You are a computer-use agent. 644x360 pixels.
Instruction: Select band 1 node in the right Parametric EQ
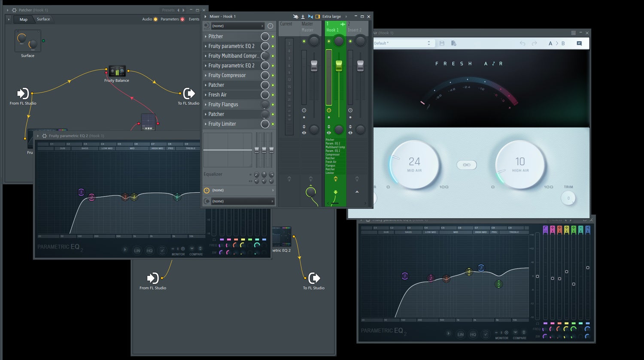[404, 276]
